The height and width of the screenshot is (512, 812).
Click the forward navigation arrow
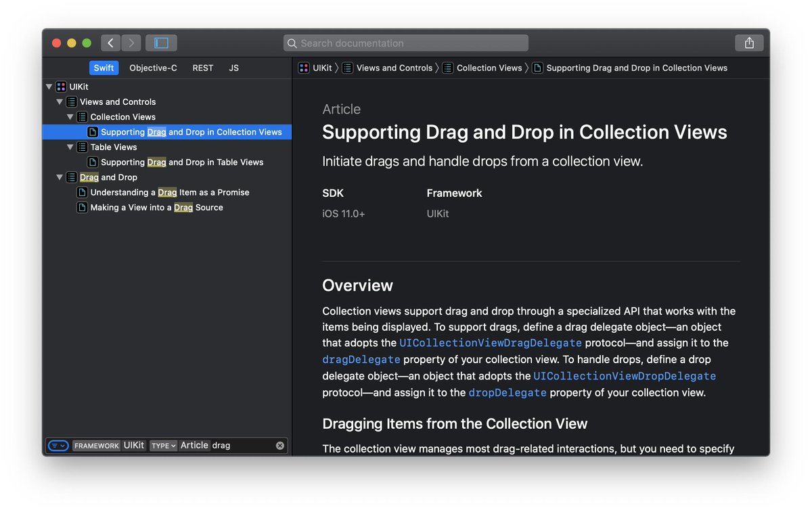coord(131,43)
